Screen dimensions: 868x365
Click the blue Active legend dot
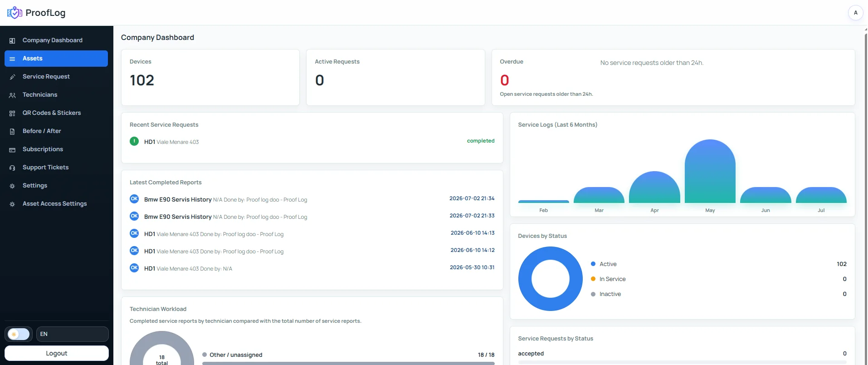(593, 264)
